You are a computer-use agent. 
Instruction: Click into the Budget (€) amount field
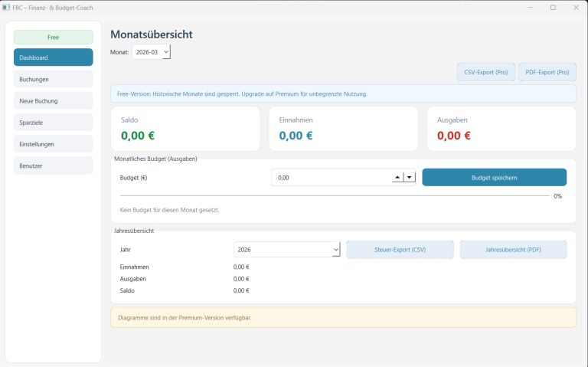point(329,178)
